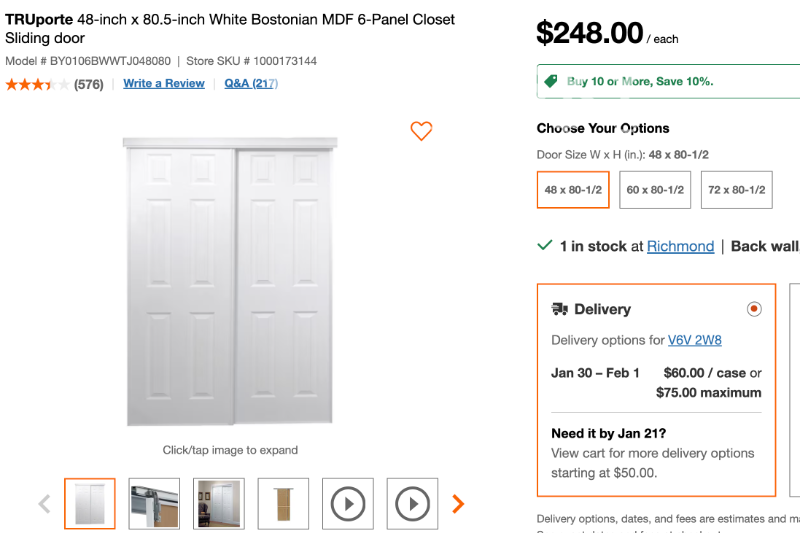View the wooden door thumbnail
Screen dimensions: 800x533
click(284, 504)
